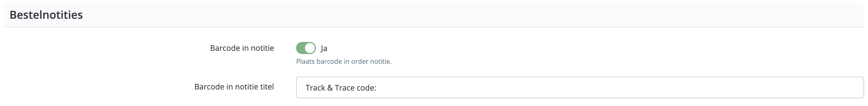Image resolution: width=868 pixels, height=106 pixels.
Task: Click the Barcode in notitie label
Action: pyautogui.click(x=242, y=48)
